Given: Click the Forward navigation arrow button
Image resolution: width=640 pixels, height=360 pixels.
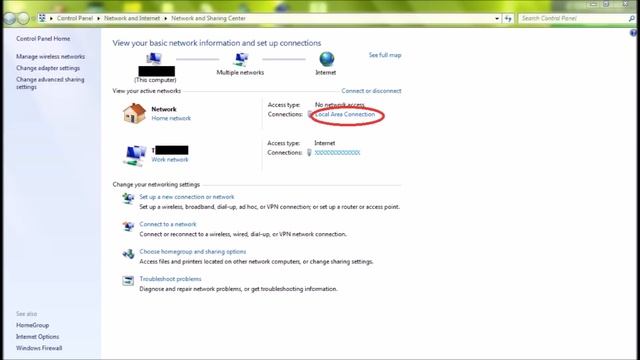Looking at the screenshot, I should click(x=24, y=18).
